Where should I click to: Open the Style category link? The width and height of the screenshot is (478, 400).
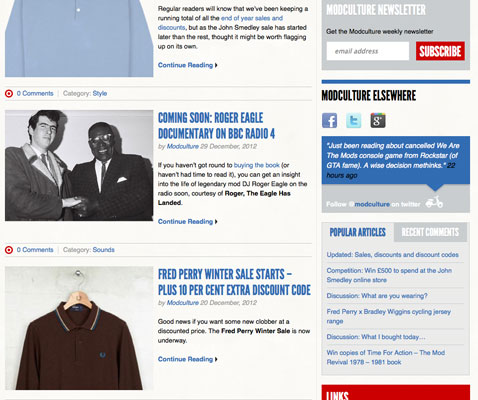100,93
